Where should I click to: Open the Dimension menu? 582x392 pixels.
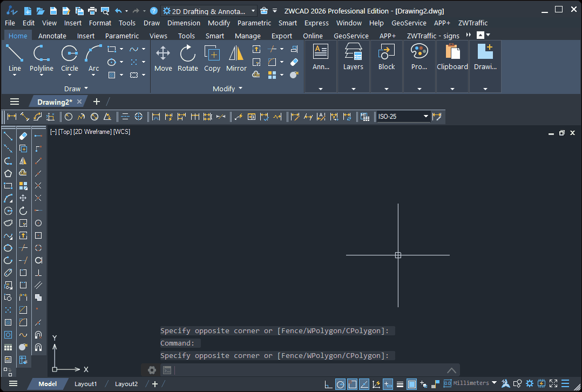click(184, 23)
